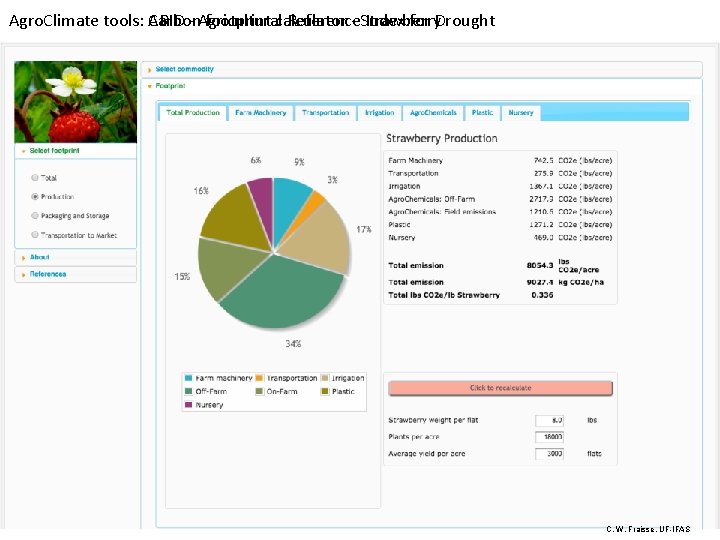
Task: Collapse the Select footprint panel
Action: point(54,151)
